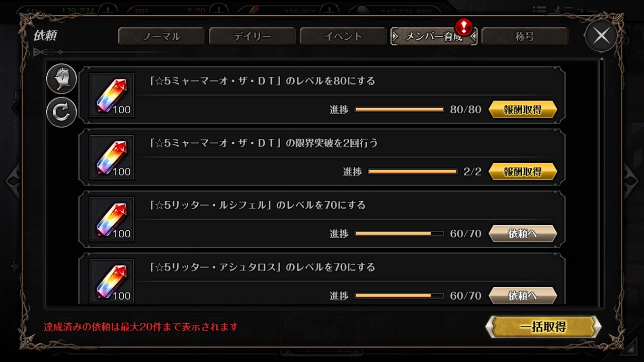
Task: Click the 一括取得 collect-all button
Action: [543, 327]
